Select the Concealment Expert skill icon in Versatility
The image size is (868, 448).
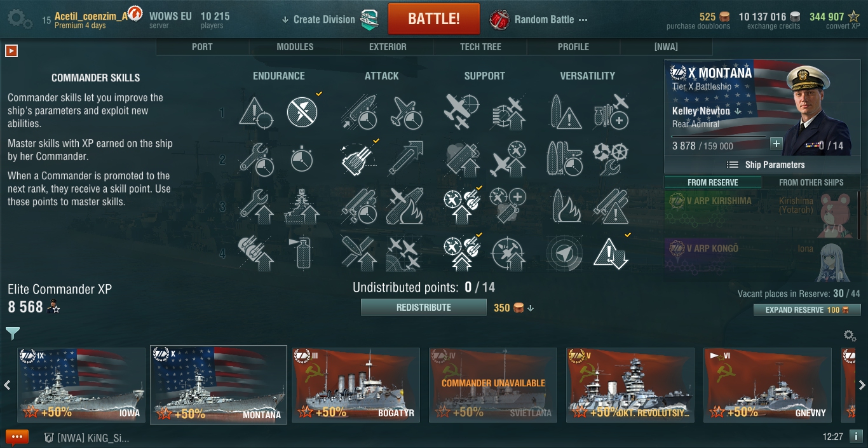tap(611, 252)
